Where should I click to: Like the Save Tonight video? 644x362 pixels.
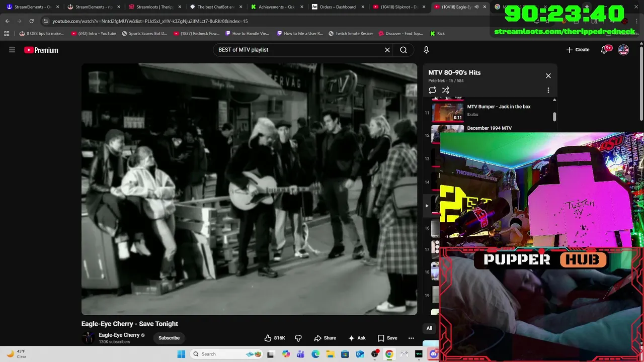click(x=275, y=338)
